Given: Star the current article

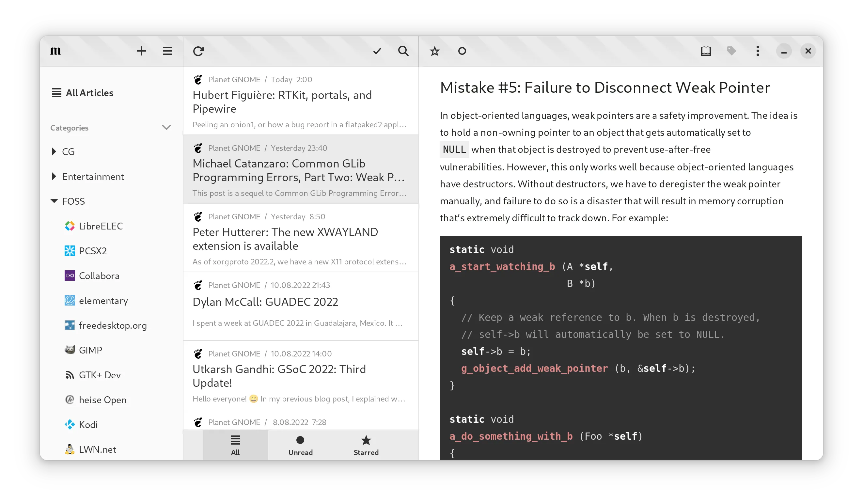Looking at the screenshot, I should (434, 51).
